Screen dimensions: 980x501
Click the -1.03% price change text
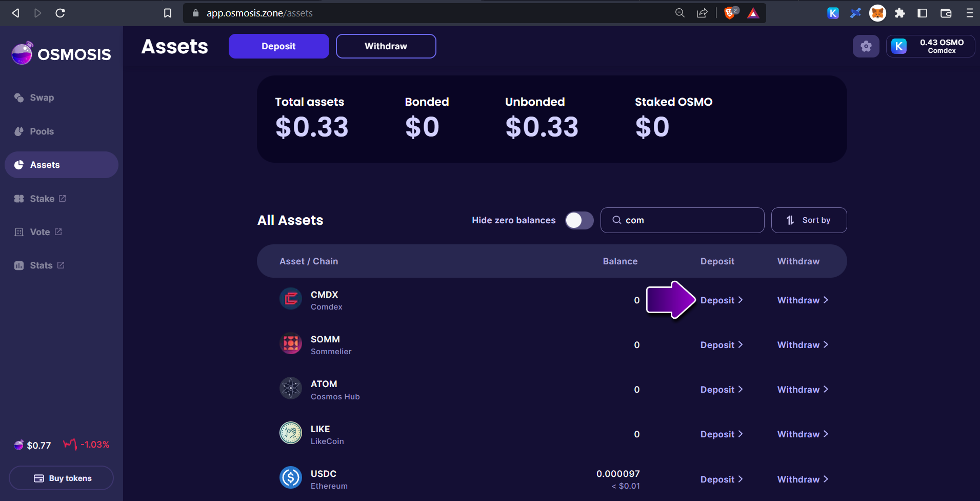click(95, 445)
